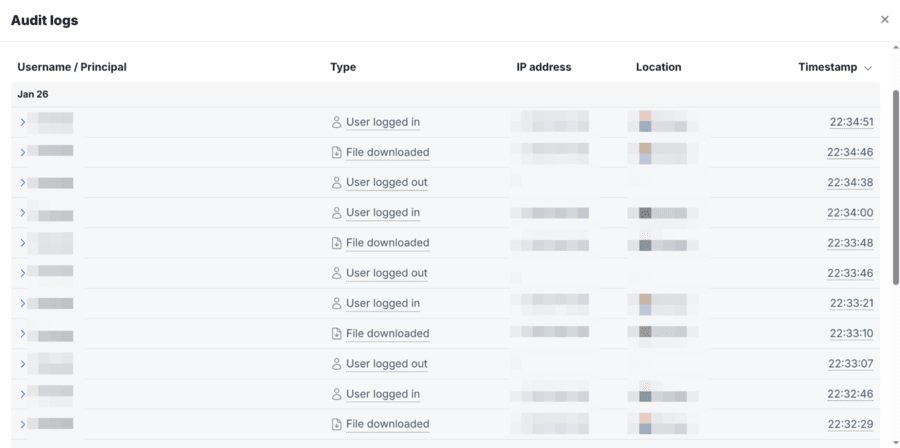Viewport: 900px width, 448px height.
Task: Click the user icon beside 22:34:51 login
Action: (x=336, y=123)
